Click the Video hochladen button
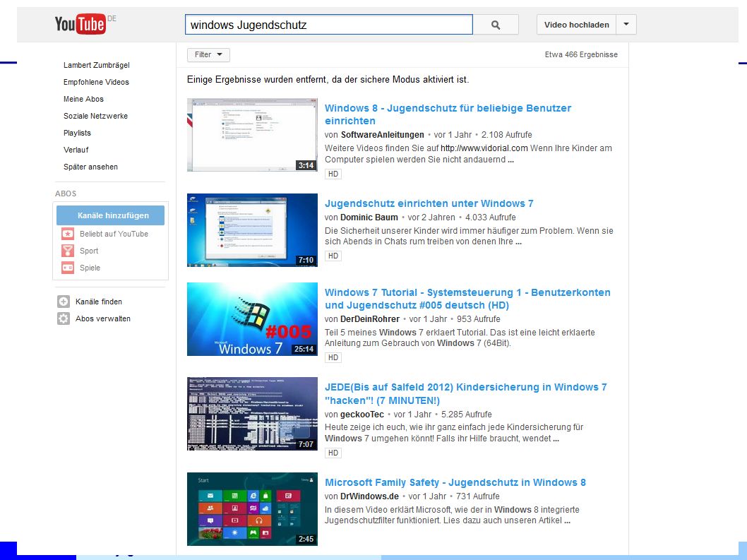Screen dimensions: 747x560 pyautogui.click(x=576, y=25)
